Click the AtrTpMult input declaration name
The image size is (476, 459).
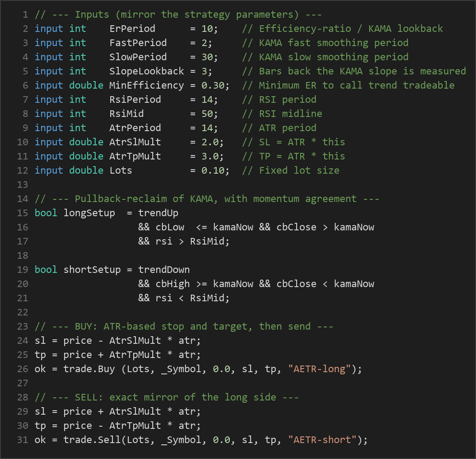click(x=135, y=156)
